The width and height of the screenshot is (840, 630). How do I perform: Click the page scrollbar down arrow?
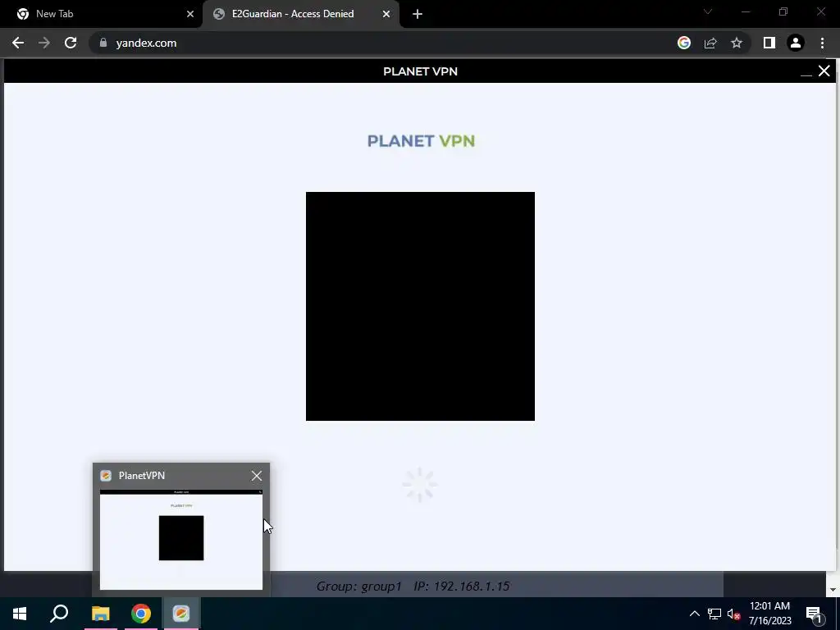tap(833, 589)
